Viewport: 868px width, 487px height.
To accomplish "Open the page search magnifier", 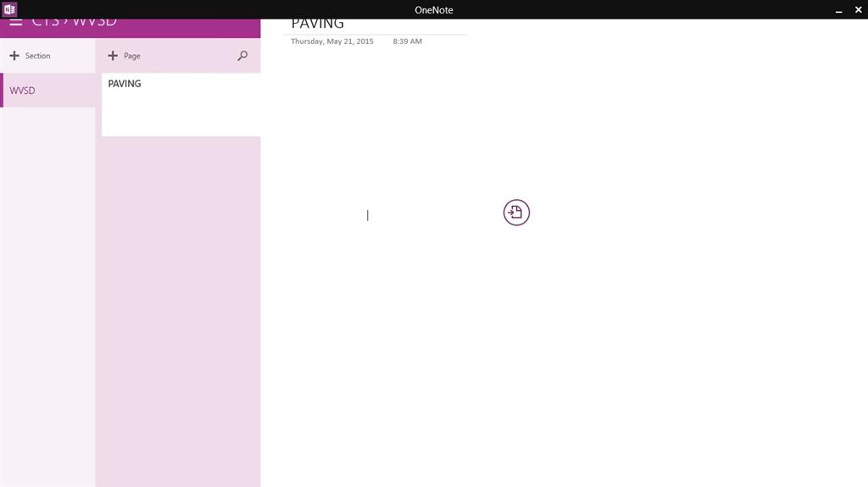I will 242,55.
